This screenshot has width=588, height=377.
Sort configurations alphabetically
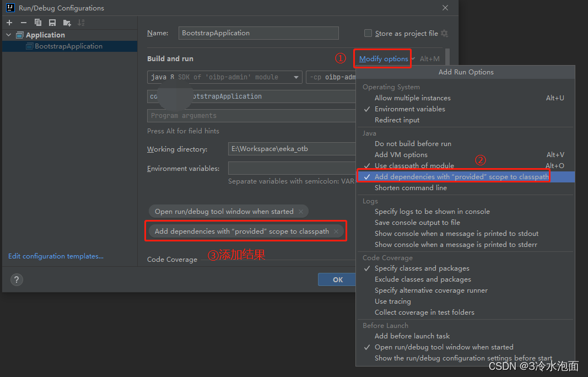click(81, 23)
